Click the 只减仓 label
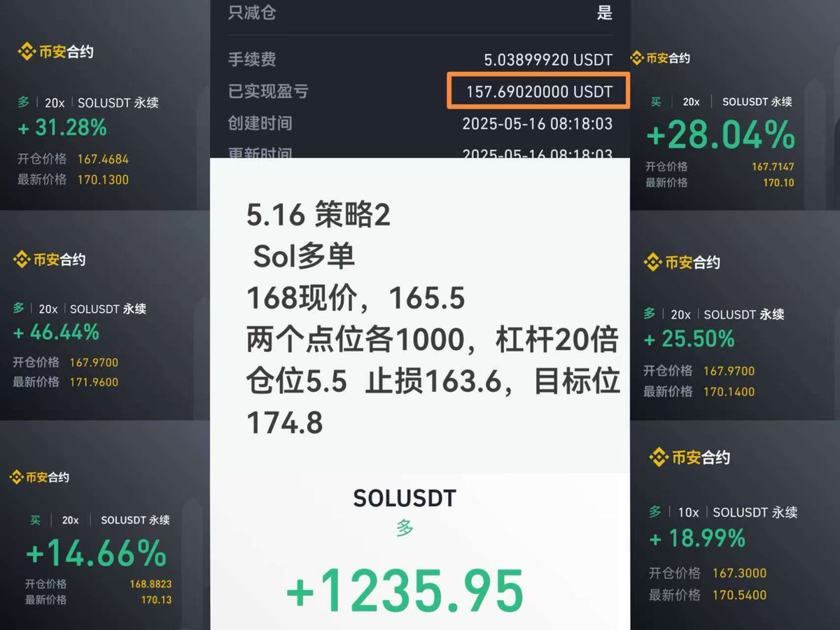This screenshot has width=840, height=630. (x=252, y=12)
